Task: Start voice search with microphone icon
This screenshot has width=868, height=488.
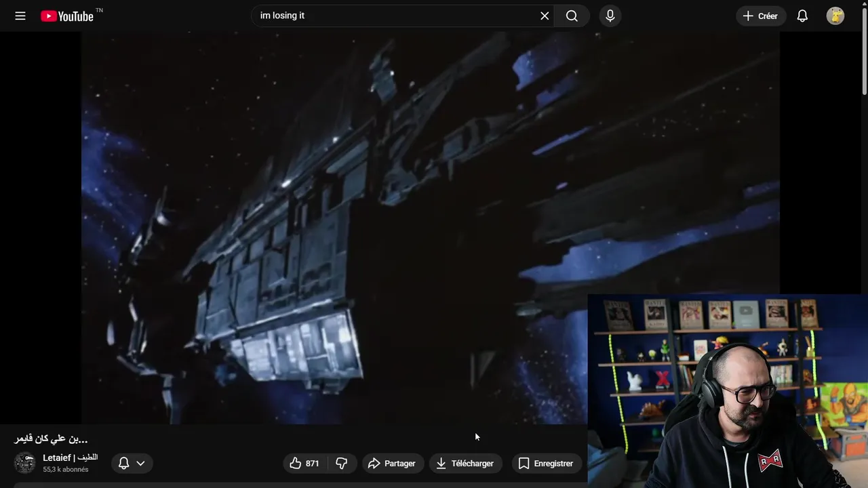Action: pyautogui.click(x=610, y=16)
